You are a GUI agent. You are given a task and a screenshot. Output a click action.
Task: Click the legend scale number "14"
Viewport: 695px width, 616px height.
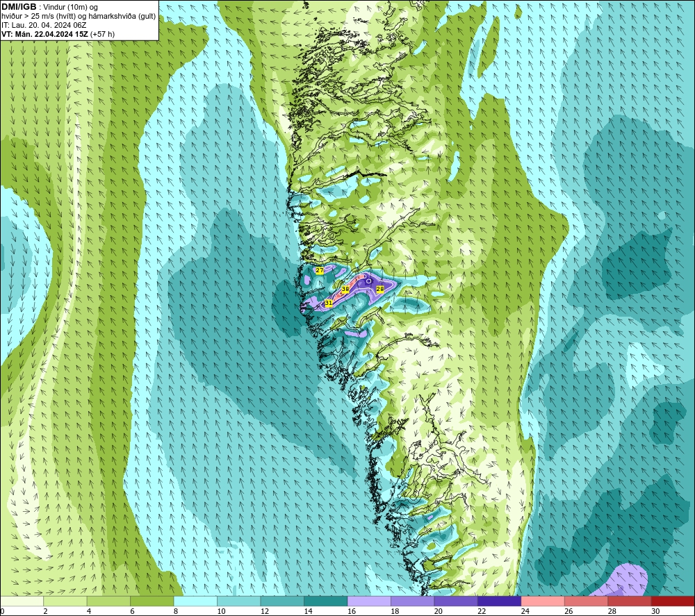tap(308, 611)
